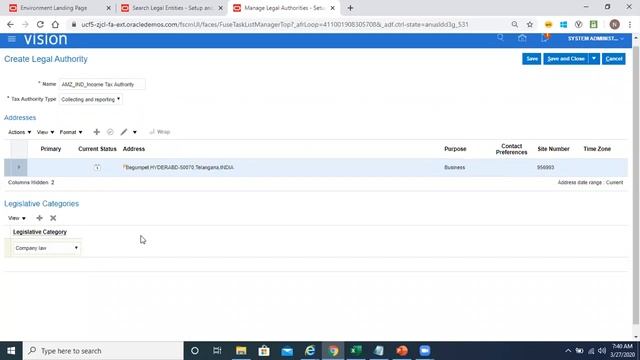Delete the legislative category with the X icon
The height and width of the screenshot is (360, 640).
tap(53, 218)
